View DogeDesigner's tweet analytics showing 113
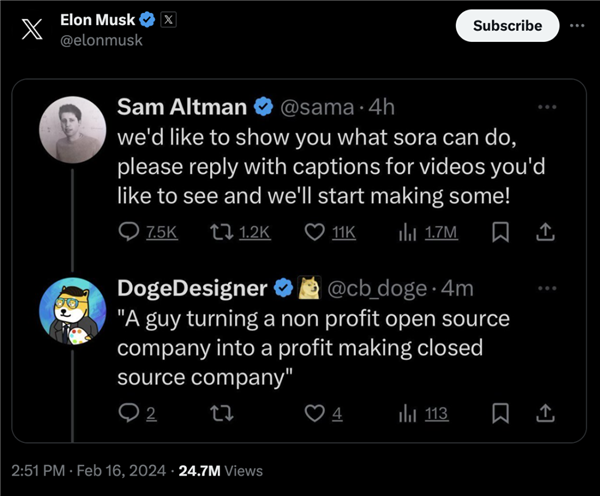The width and height of the screenshot is (600, 496). 409,413
